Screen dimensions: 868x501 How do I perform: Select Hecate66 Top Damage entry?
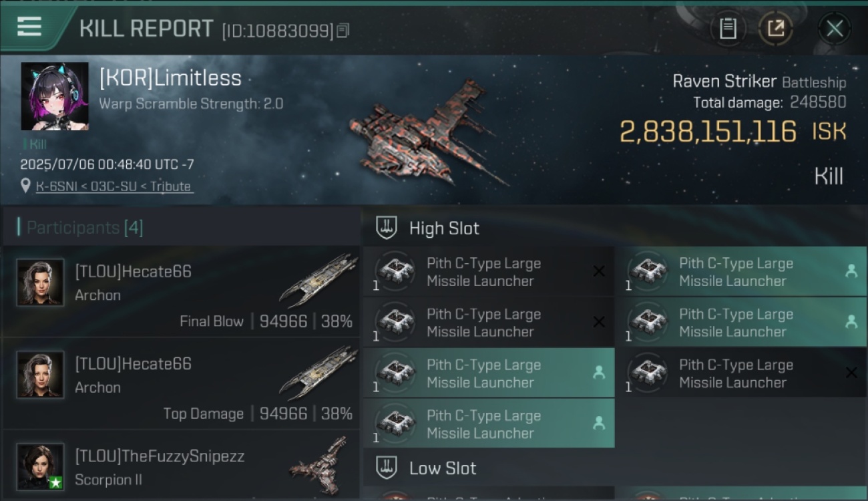181,383
